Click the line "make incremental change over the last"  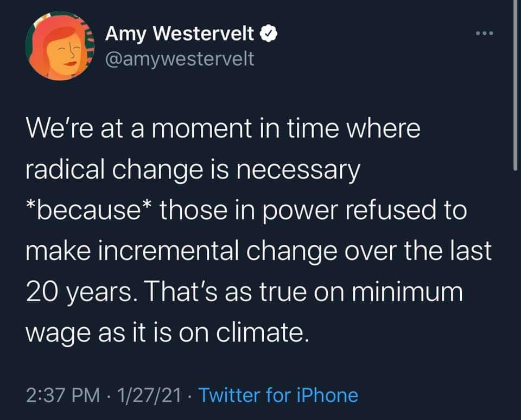259,251
